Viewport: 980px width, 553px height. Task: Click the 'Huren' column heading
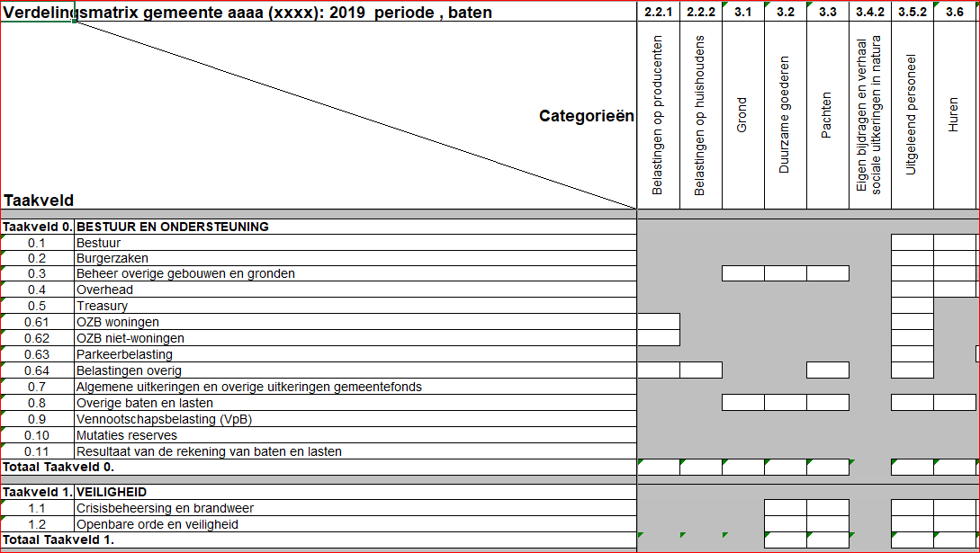point(954,115)
